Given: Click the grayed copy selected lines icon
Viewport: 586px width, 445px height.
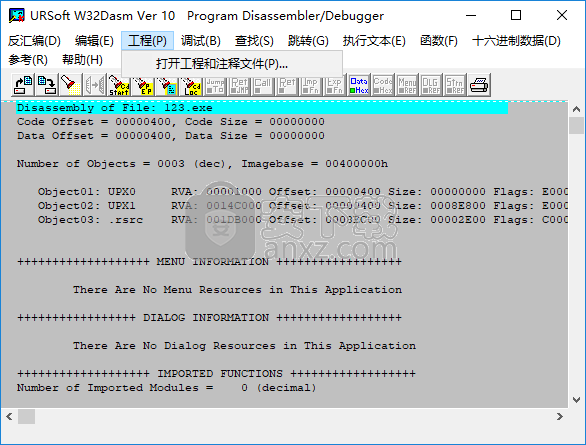Looking at the screenshot, I should click(x=95, y=85).
